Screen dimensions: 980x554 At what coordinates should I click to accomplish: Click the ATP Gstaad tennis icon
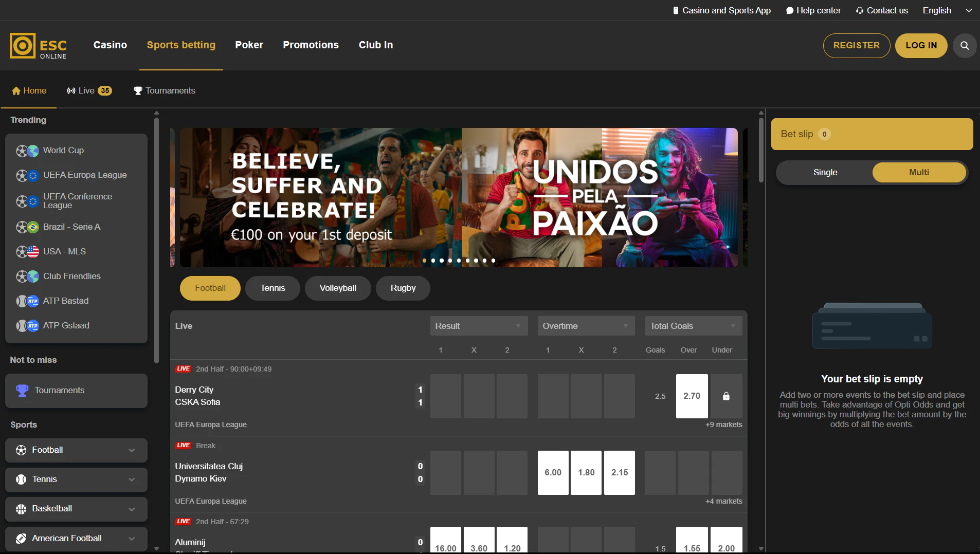27,326
